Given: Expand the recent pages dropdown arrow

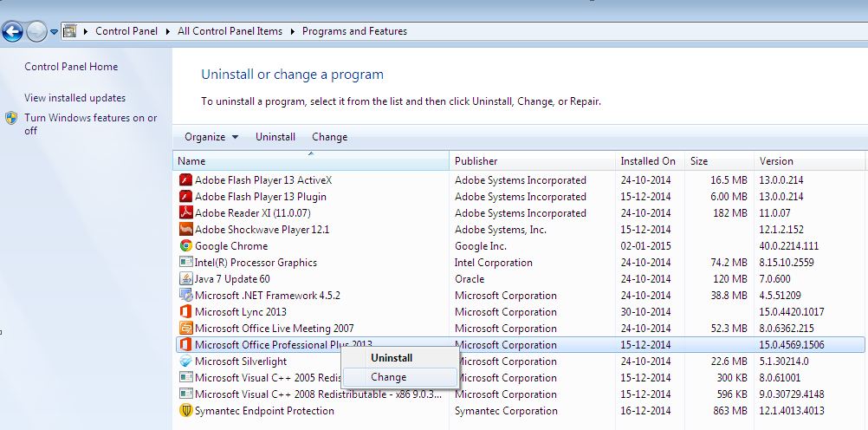Looking at the screenshot, I should pos(54,32).
